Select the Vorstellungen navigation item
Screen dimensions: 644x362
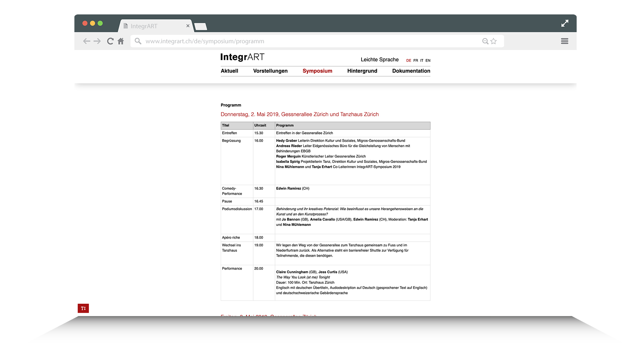click(270, 71)
